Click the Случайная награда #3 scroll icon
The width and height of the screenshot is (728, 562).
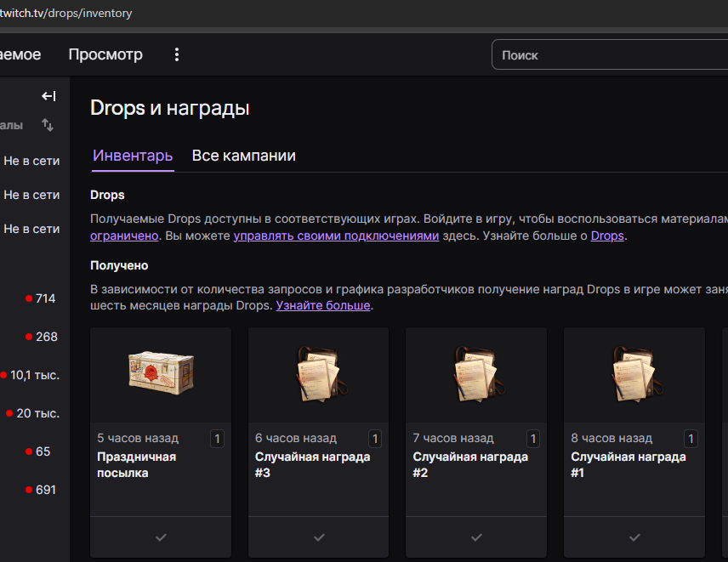(318, 374)
